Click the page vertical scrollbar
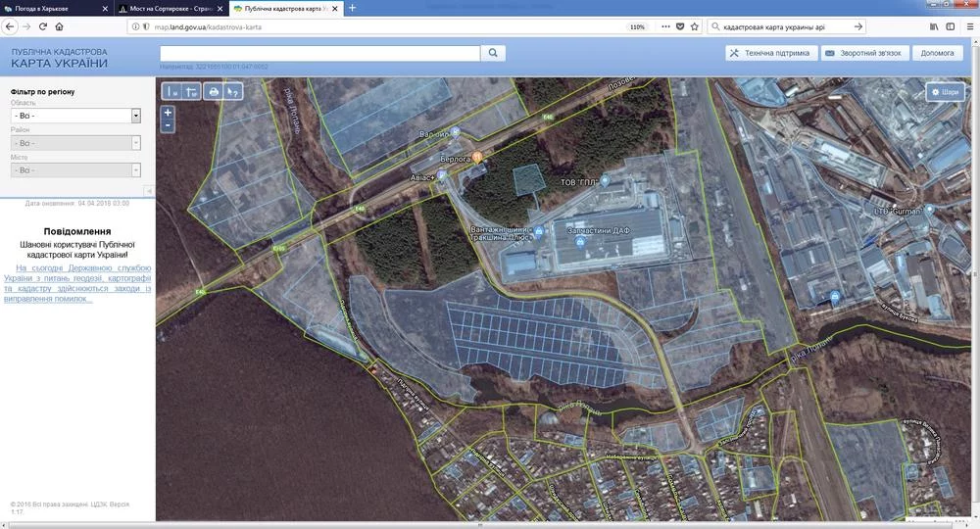Screen dimensions: 980x529 [976, 275]
